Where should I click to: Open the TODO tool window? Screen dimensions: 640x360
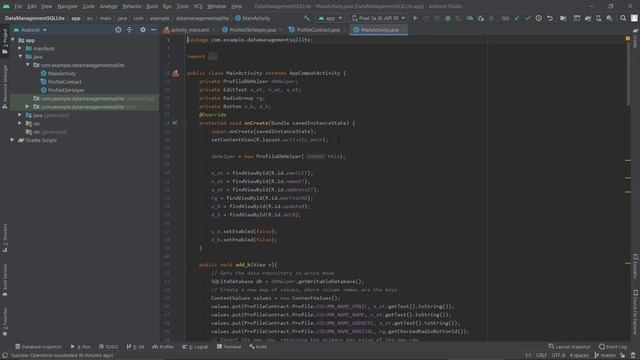[x=108, y=347]
